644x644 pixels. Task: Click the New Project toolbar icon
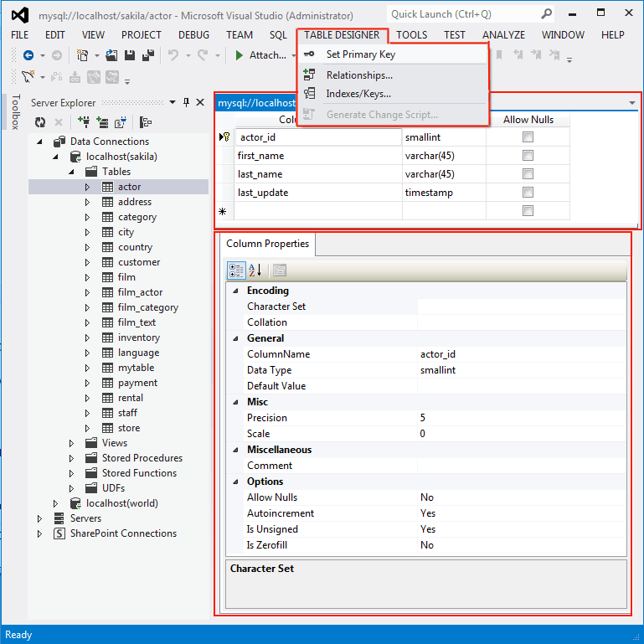tap(83, 55)
